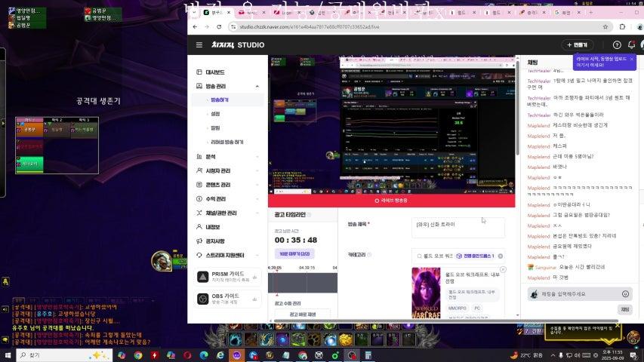Open the browser extensions puzzle icon
The height and width of the screenshot is (362, 644).
(x=622, y=26)
